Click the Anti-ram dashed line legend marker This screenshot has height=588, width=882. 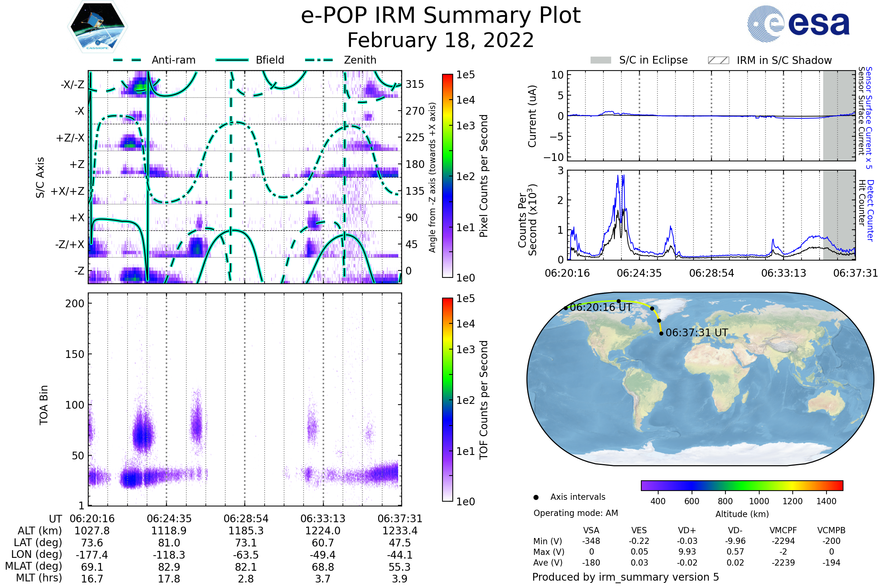click(x=127, y=60)
